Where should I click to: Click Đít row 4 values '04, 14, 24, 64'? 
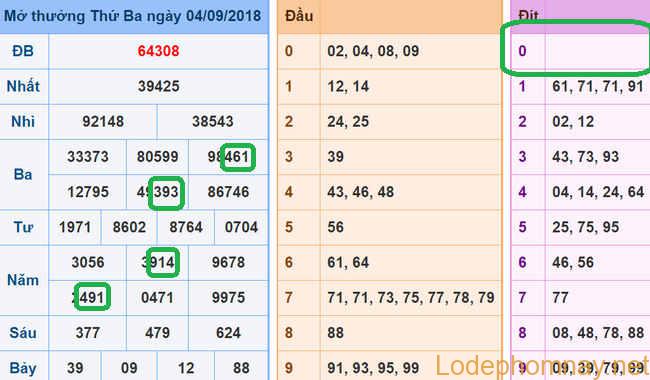pyautogui.click(x=598, y=192)
